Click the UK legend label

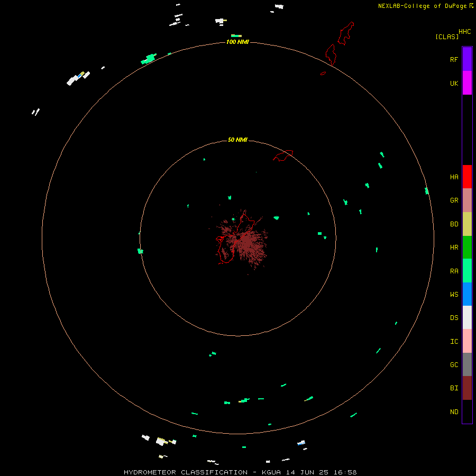pyautogui.click(x=454, y=84)
